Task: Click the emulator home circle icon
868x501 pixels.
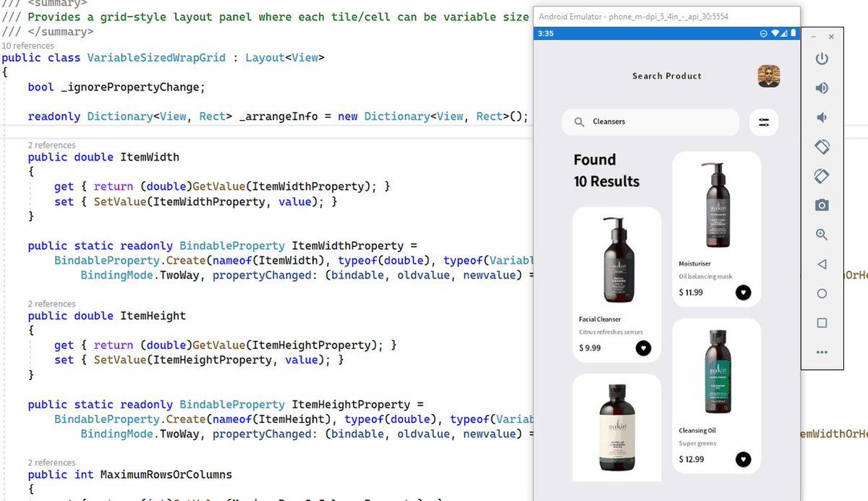Action: coord(822,294)
